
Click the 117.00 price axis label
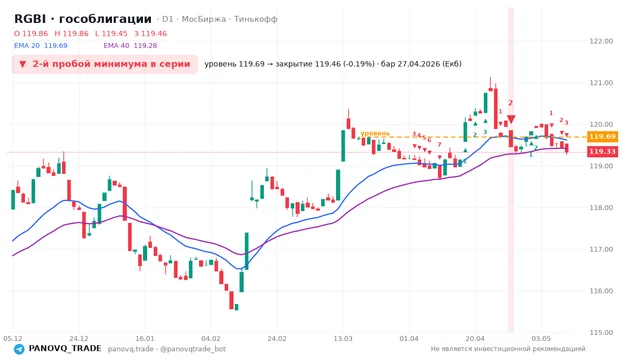pos(601,249)
